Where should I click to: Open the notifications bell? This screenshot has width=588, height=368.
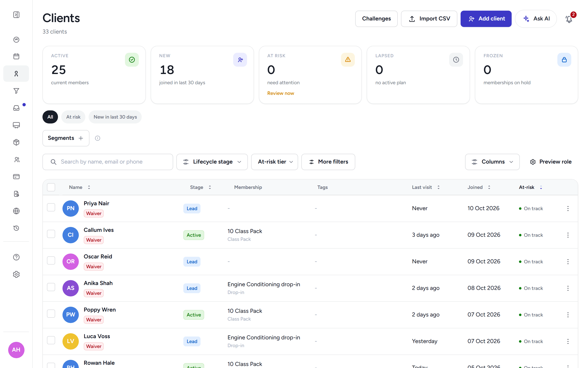[x=569, y=19]
